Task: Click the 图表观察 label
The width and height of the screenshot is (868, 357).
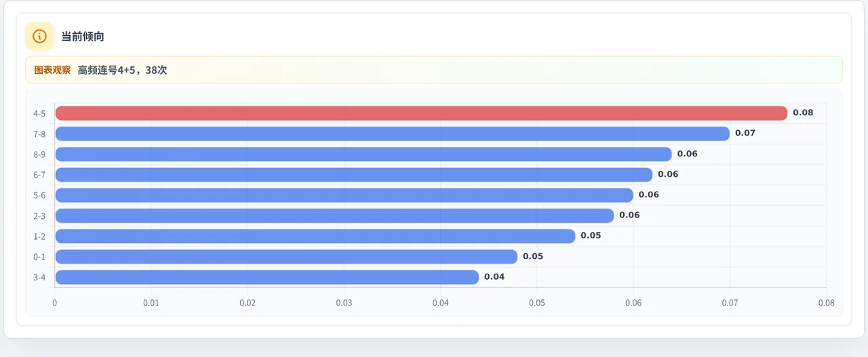Action: click(x=52, y=70)
